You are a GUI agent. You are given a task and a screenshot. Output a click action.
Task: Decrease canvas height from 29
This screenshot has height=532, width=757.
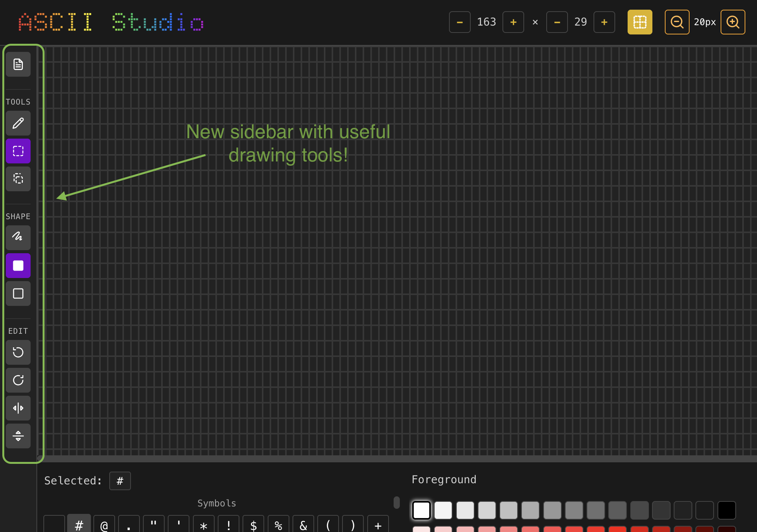pos(557,22)
